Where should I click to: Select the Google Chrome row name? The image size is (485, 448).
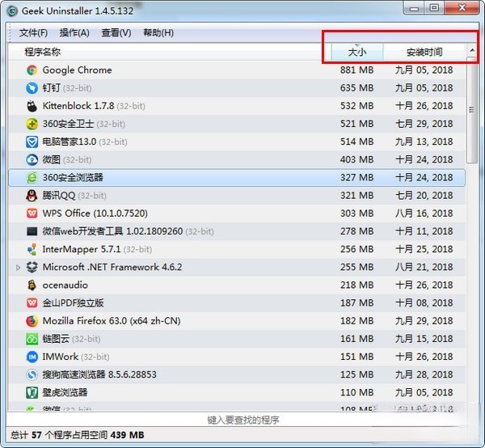coord(77,70)
